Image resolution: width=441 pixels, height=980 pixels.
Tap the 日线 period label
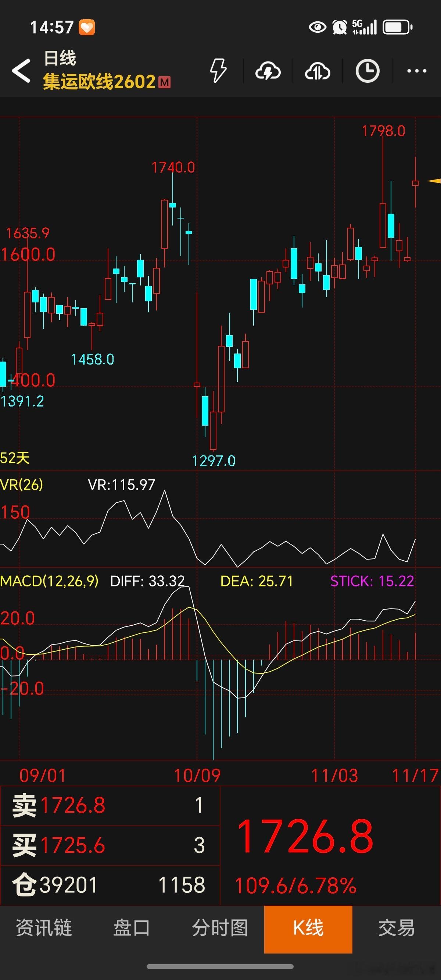pos(60,58)
